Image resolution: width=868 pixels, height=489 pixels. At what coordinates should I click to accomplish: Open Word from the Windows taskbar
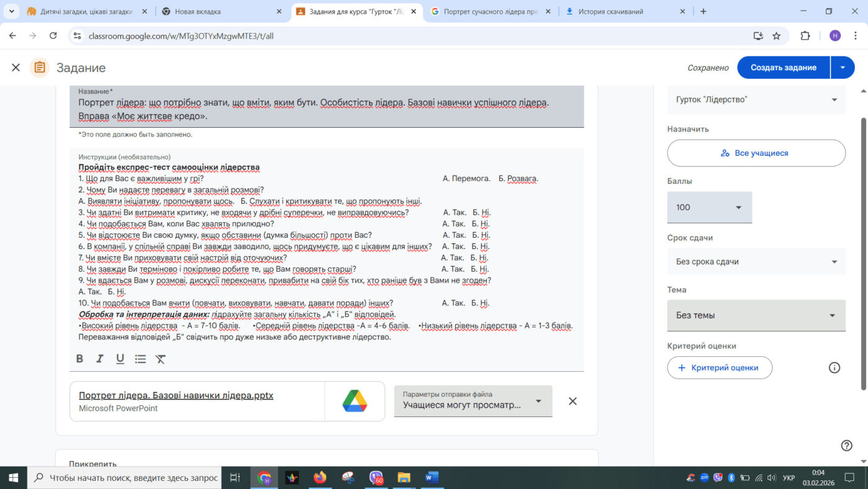(x=432, y=477)
